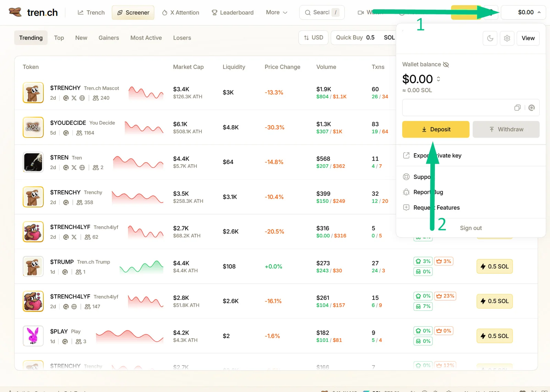Open $TRENCHY Mascot website globe icon

82,98
